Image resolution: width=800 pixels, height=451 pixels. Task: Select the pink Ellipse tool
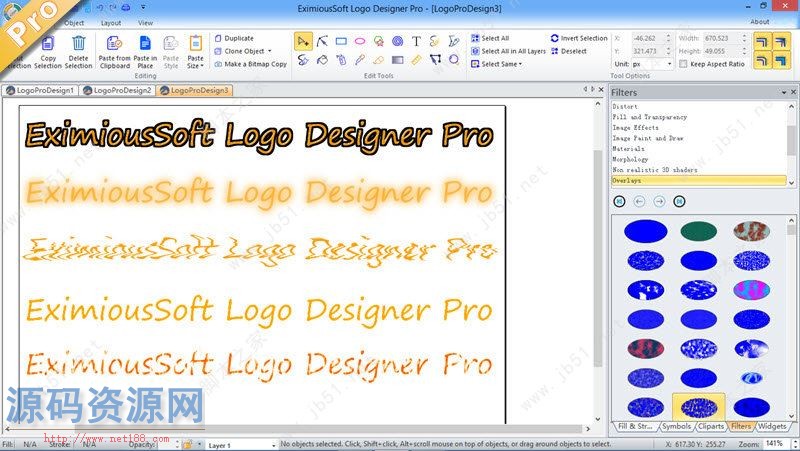(360, 41)
